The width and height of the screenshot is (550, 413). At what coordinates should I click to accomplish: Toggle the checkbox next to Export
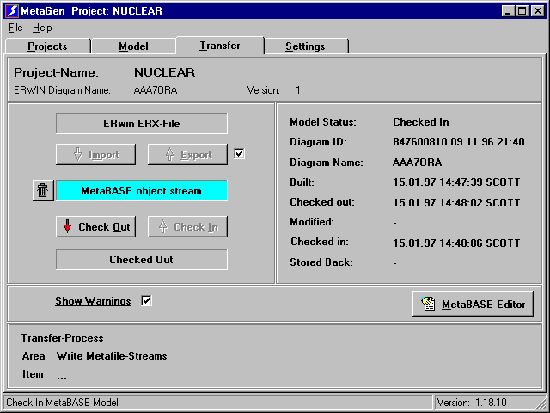tap(239, 154)
